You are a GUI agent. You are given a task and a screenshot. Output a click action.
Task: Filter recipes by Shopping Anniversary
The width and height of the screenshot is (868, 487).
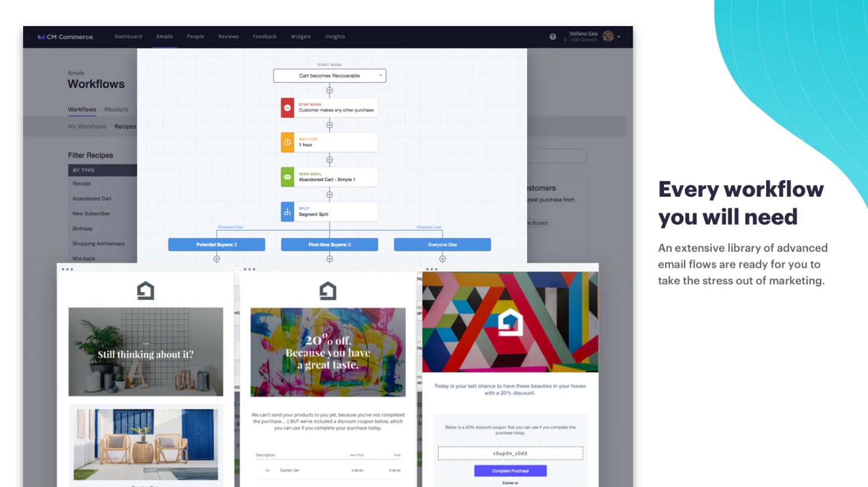coord(98,244)
